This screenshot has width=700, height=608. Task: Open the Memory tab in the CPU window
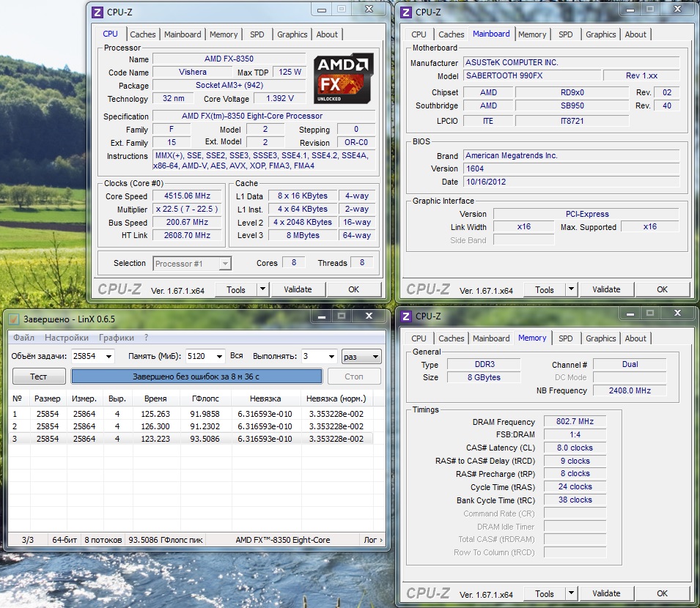pos(224,34)
